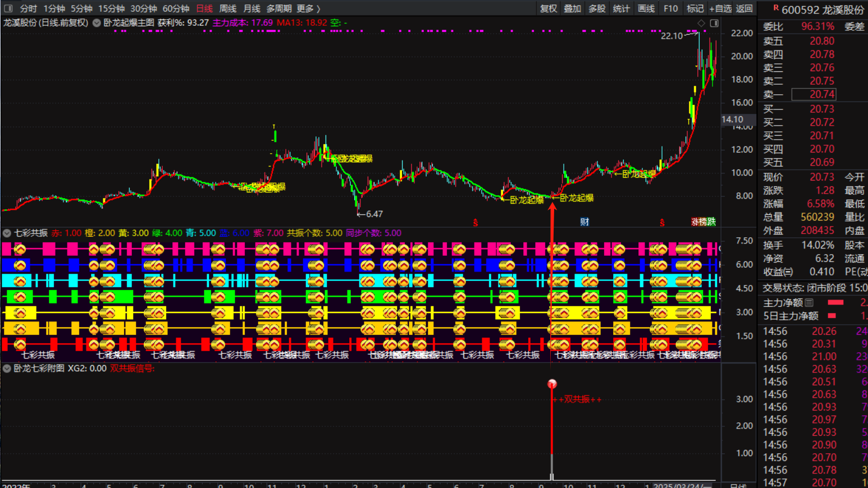Toggle the right info panel icon
This screenshot has width=868, height=488.
coord(714,23)
